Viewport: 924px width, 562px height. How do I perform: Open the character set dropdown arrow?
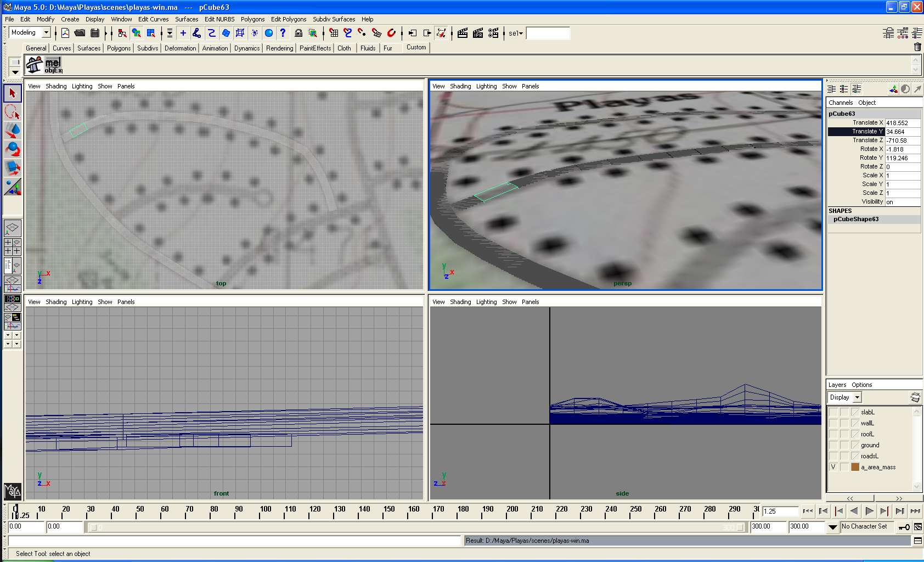[832, 527]
